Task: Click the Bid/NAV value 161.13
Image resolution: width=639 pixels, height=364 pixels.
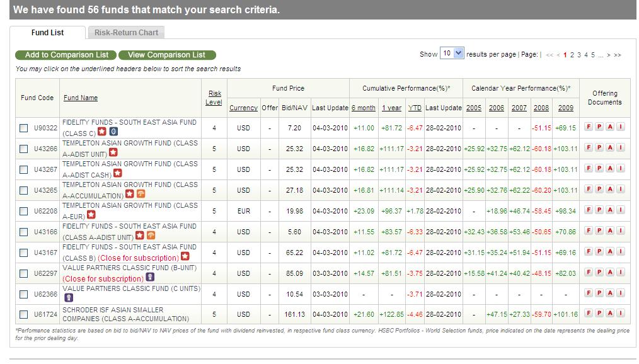Action: (295, 314)
